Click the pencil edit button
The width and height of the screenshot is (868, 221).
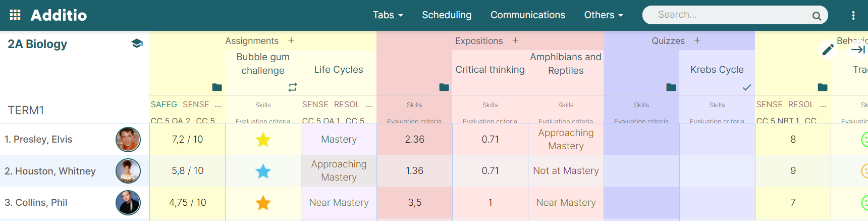828,49
